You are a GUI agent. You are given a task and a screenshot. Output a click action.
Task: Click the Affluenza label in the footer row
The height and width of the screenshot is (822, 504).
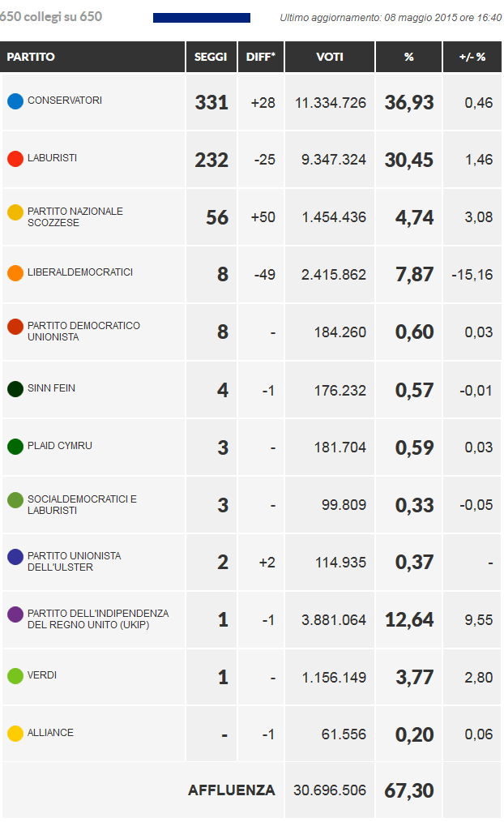(232, 790)
